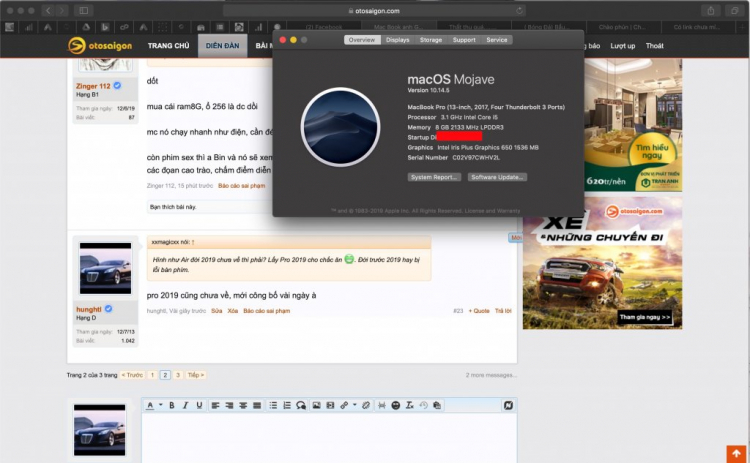Screen dimensions: 750x463
Task: Open Zinger 112's profile link
Action: 93,86
